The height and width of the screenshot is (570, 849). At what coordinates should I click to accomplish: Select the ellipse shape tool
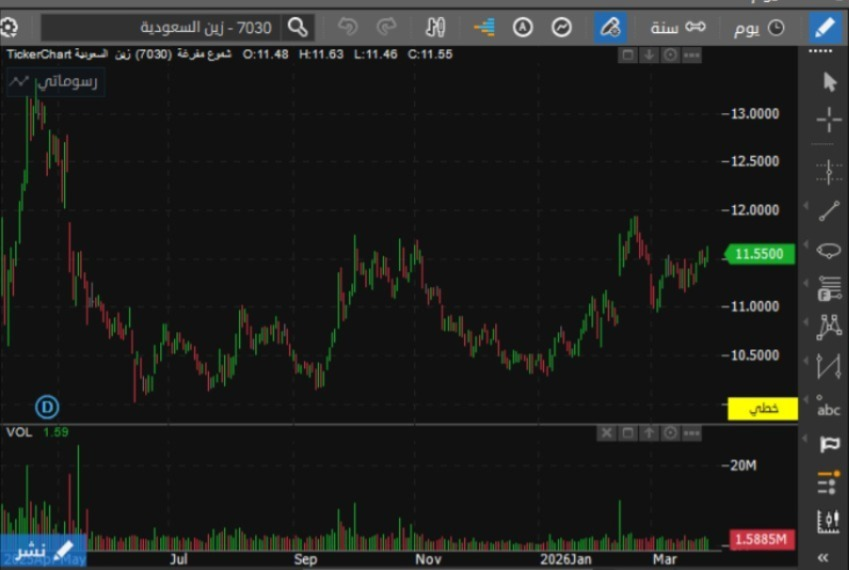[829, 250]
